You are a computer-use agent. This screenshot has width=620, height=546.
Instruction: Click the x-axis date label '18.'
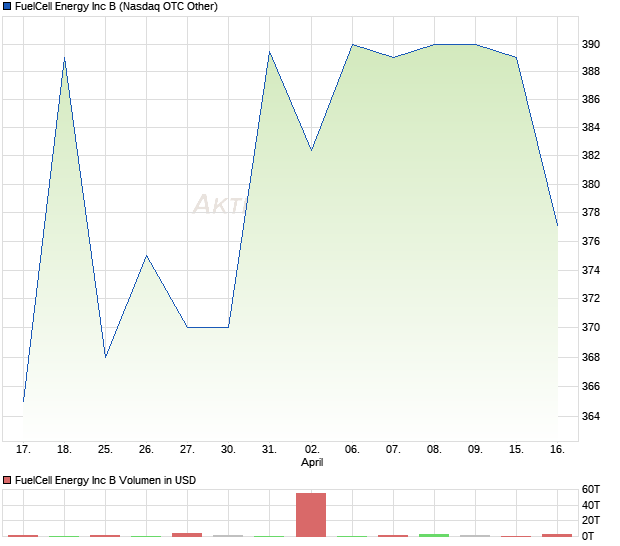tap(64, 450)
